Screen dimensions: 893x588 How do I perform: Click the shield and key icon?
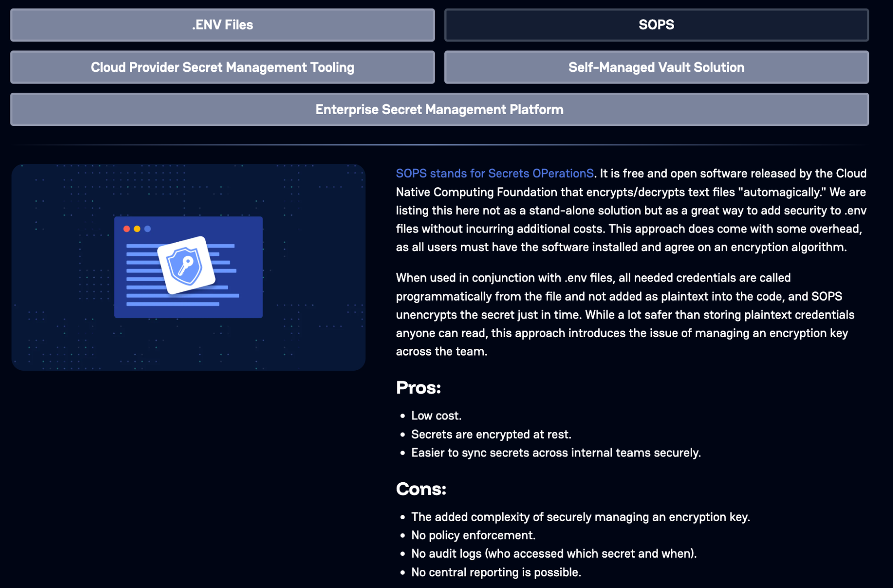pos(185,265)
